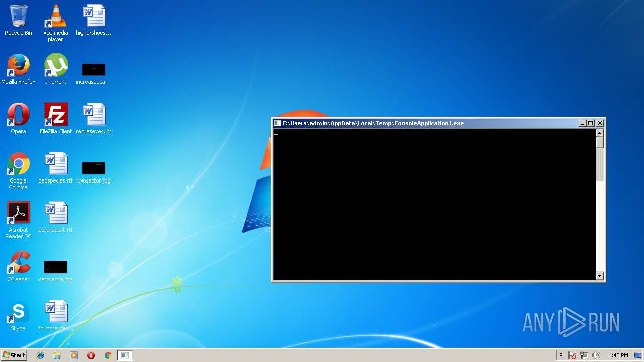Select the replieseyes.rtf document

(x=94, y=119)
